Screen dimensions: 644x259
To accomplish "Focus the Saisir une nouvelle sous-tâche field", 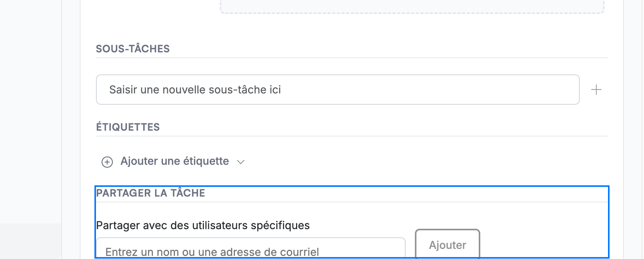I will coord(337,90).
